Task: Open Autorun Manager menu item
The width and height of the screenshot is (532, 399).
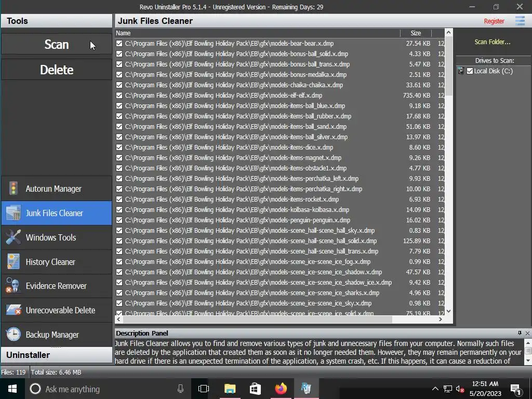Action: click(57, 188)
